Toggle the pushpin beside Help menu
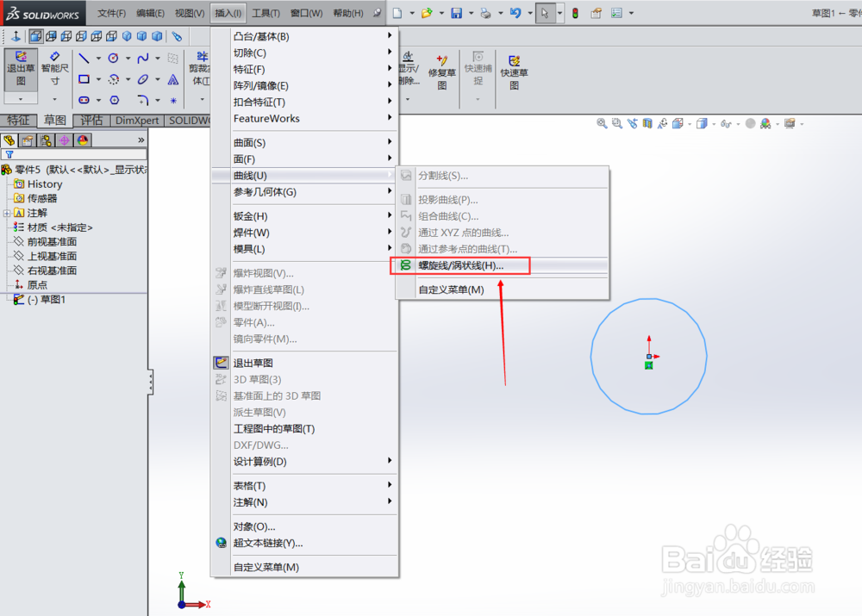 click(x=377, y=13)
